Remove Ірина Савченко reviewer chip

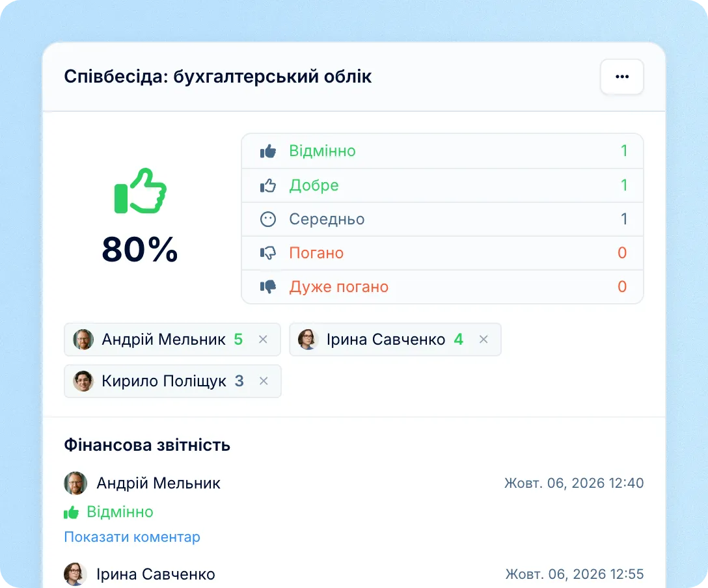tap(483, 340)
